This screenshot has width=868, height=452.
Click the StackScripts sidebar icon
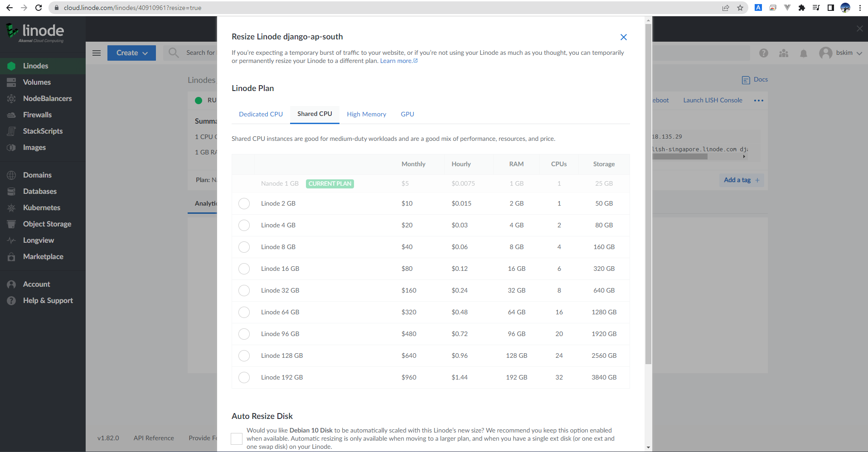(x=11, y=131)
